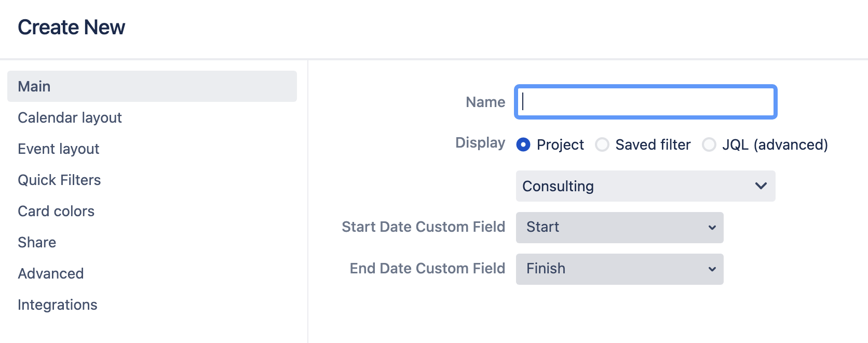Click the Display label text
The image size is (868, 343).
tap(480, 143)
